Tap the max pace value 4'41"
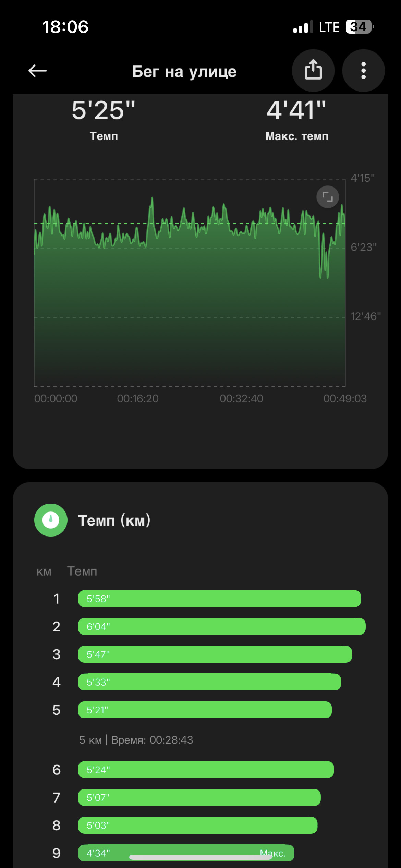This screenshot has height=868, width=401. (x=296, y=110)
